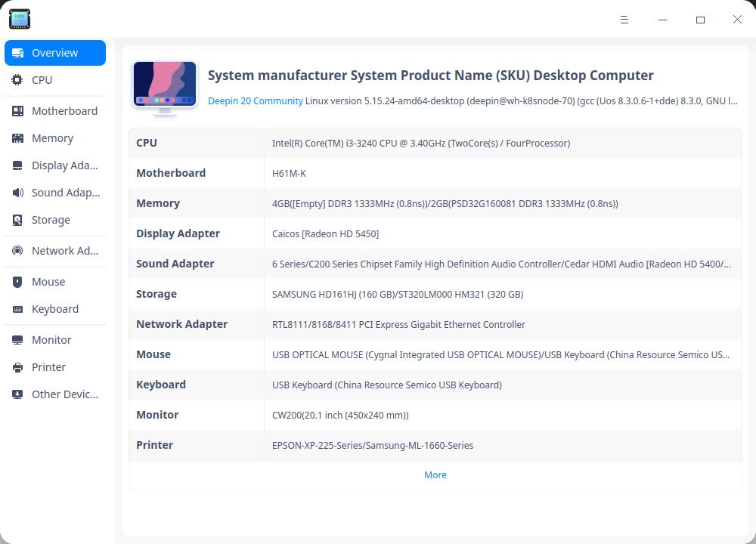Open Motherboard section in sidebar
Viewport: 756px width, 544px height.
(x=64, y=111)
